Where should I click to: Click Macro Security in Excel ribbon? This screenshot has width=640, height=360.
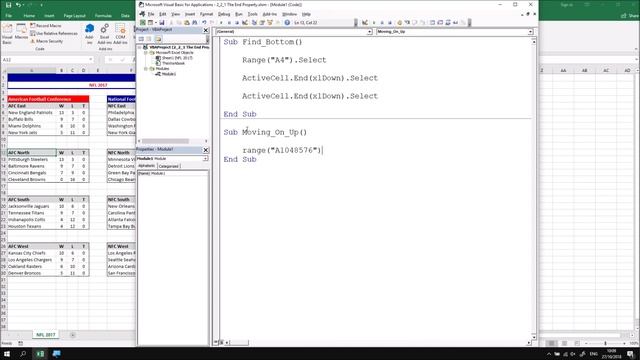(x=47, y=41)
